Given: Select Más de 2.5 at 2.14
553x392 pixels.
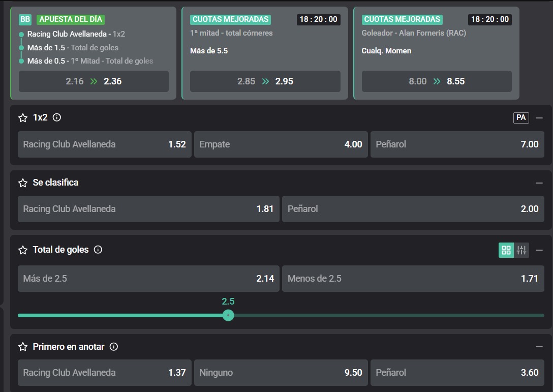Looking at the screenshot, I should coord(148,279).
